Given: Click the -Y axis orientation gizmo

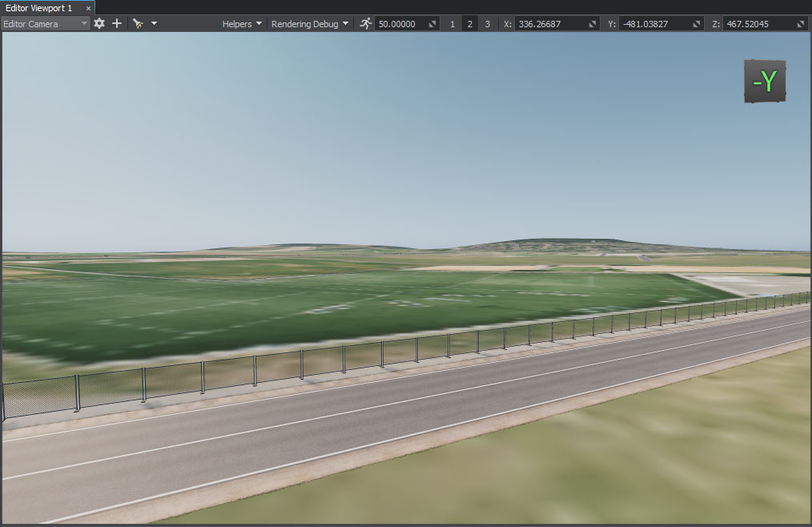Looking at the screenshot, I should click(765, 81).
